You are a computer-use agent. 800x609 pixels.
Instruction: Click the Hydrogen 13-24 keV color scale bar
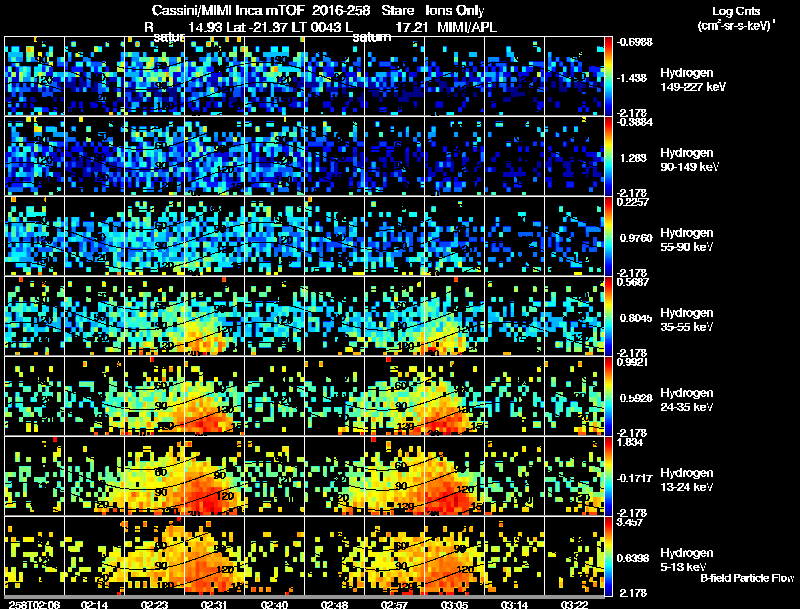608,476
